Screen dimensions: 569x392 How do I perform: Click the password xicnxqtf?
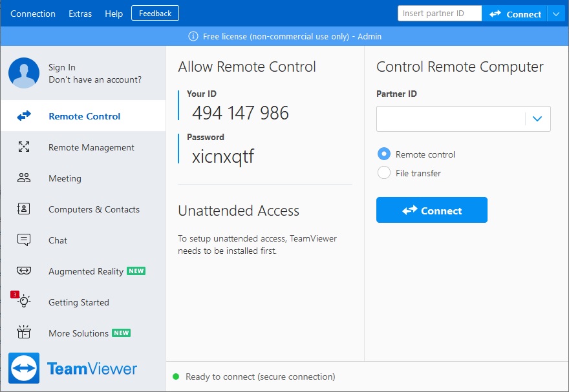tap(223, 156)
